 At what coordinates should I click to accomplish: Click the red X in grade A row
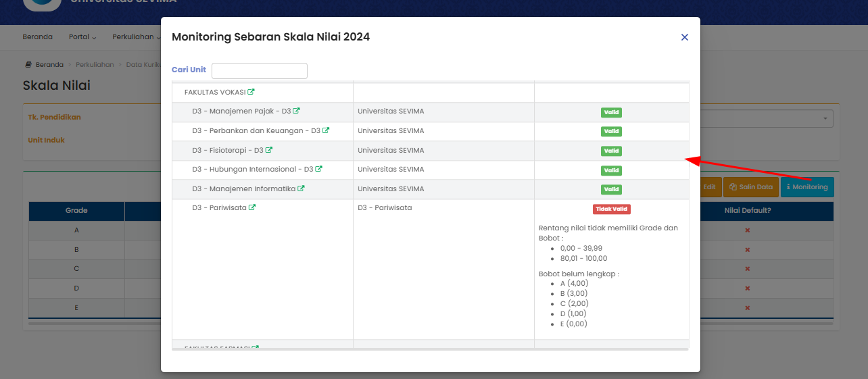click(x=747, y=230)
